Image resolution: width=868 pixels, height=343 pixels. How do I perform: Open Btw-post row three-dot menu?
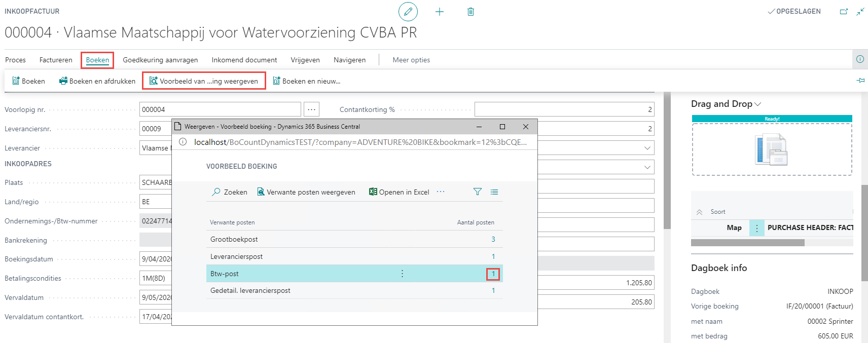(x=402, y=274)
